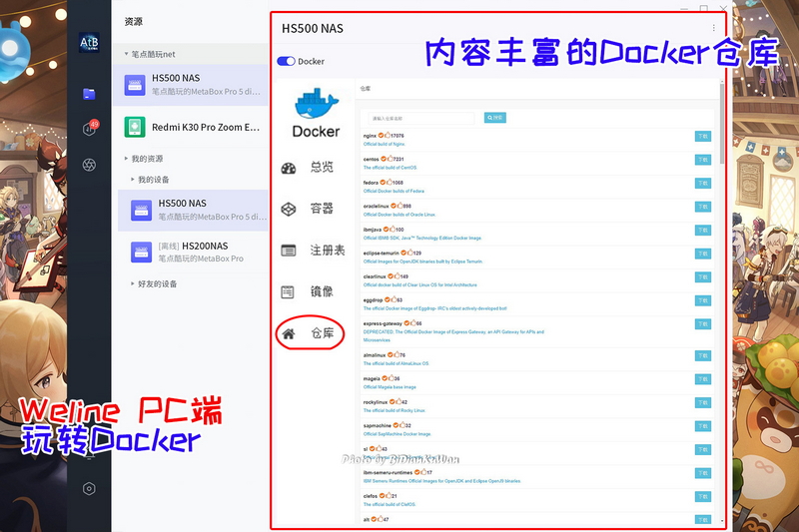Expand the 好友的设备 tree node

click(133, 283)
